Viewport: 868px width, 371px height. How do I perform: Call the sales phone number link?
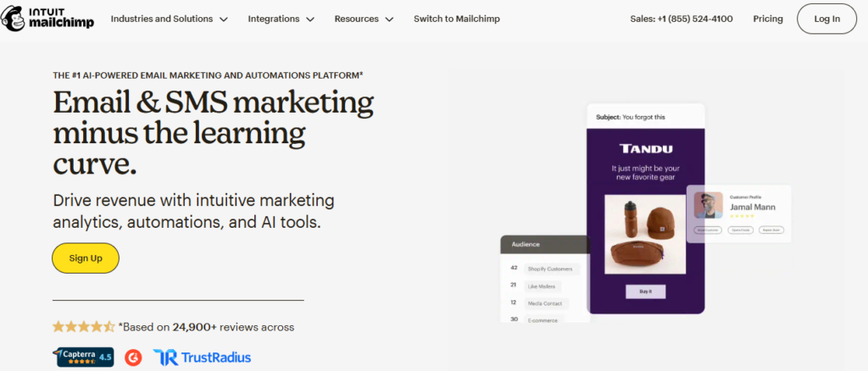click(682, 19)
